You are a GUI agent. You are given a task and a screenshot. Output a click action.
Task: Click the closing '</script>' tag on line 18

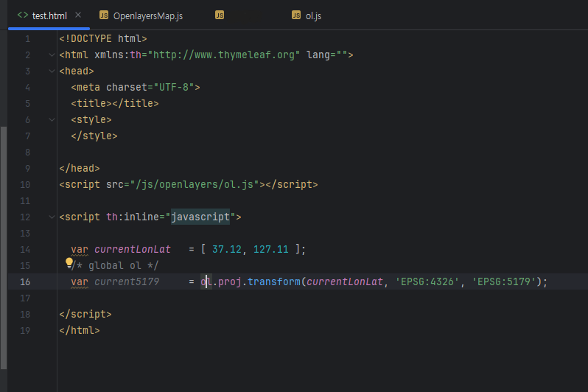pos(85,315)
